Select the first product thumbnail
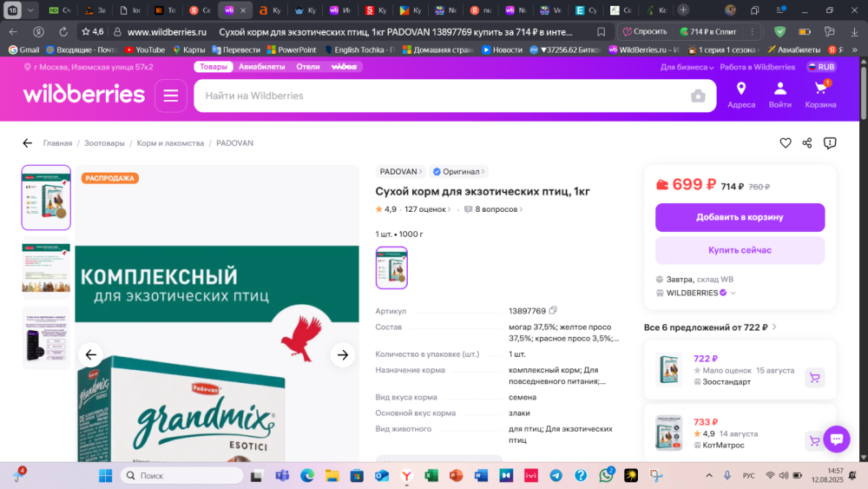 pos(46,197)
